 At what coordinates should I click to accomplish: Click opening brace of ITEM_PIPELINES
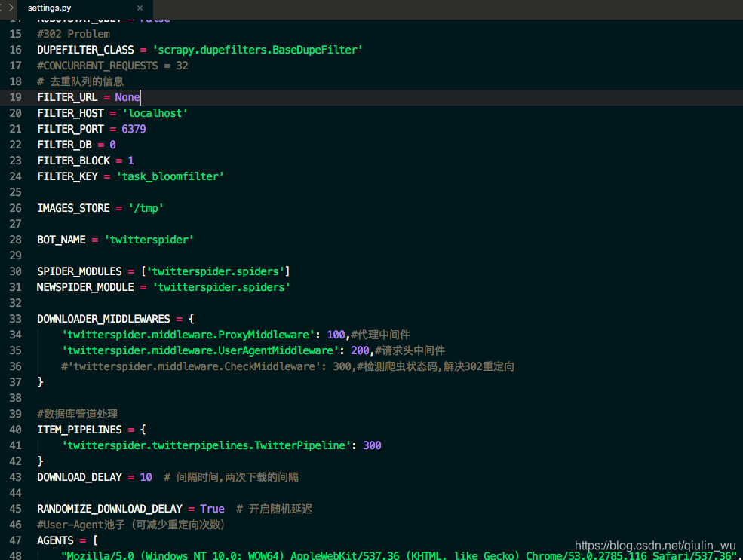[143, 430]
